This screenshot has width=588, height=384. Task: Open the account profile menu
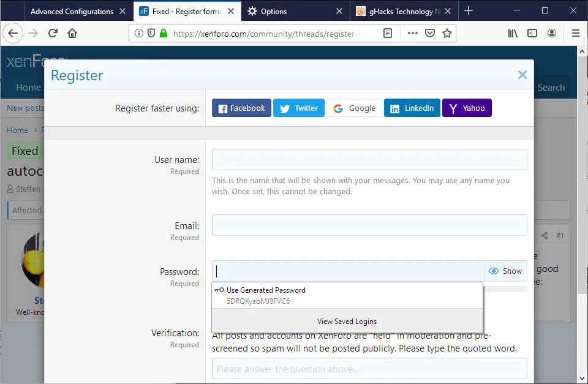click(x=552, y=33)
